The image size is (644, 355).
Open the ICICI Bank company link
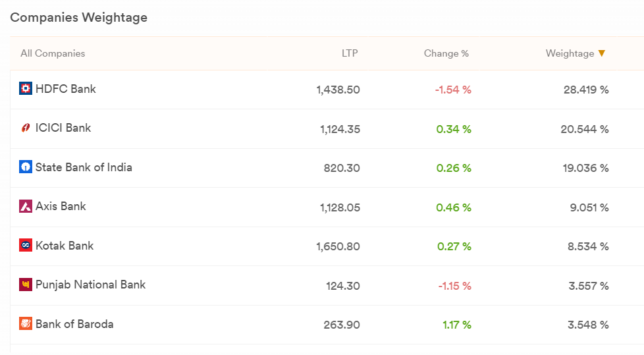pos(63,128)
